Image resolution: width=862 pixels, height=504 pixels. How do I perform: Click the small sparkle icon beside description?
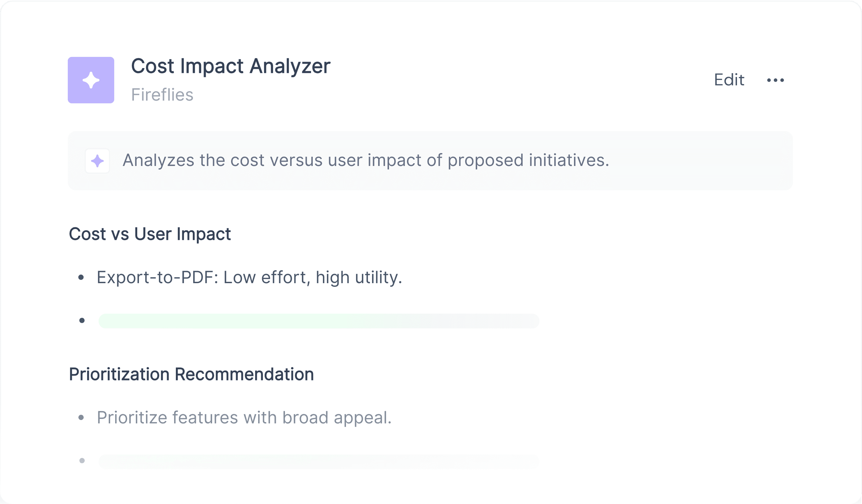pyautogui.click(x=98, y=161)
